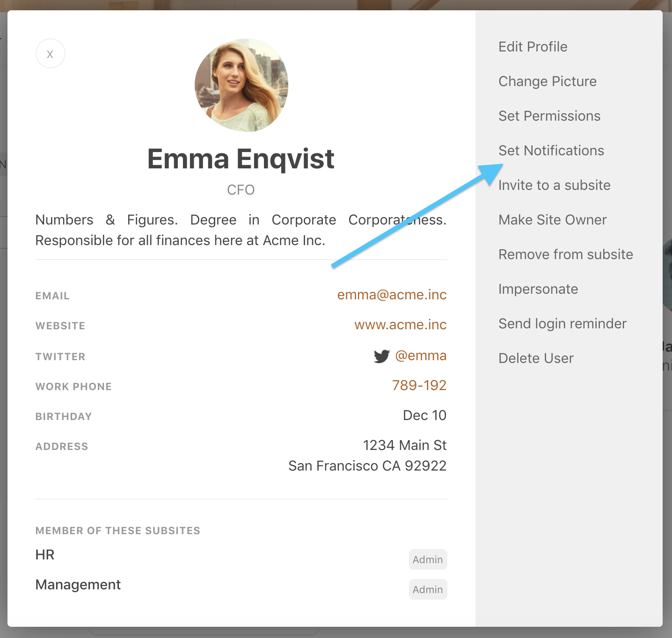Click the Admin badge next to HR

428,559
